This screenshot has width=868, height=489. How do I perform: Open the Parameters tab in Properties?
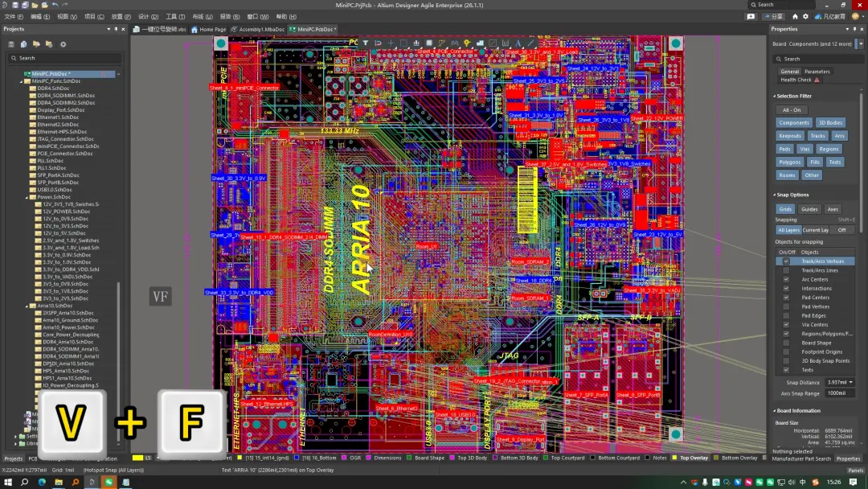click(817, 72)
